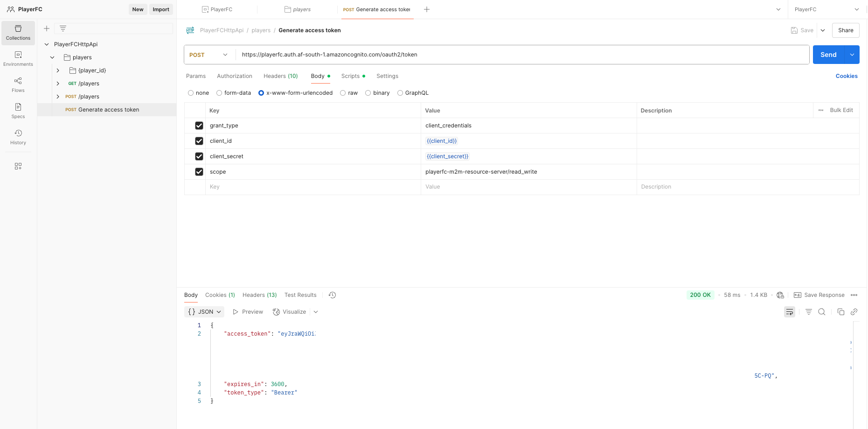
Task: Open the JSON format dropdown
Action: click(x=204, y=312)
